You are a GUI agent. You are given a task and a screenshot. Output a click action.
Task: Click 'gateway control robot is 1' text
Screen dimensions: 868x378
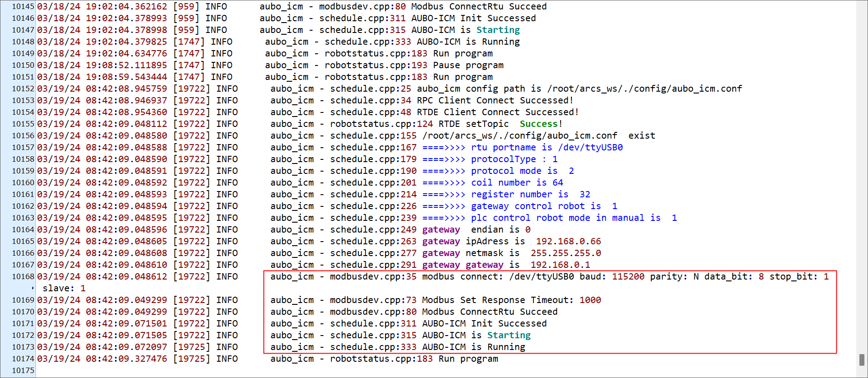[x=544, y=206]
